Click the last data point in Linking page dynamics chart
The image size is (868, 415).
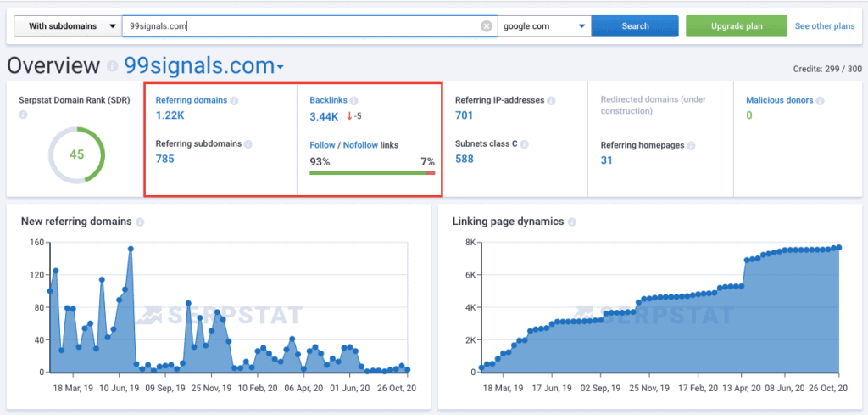(839, 247)
